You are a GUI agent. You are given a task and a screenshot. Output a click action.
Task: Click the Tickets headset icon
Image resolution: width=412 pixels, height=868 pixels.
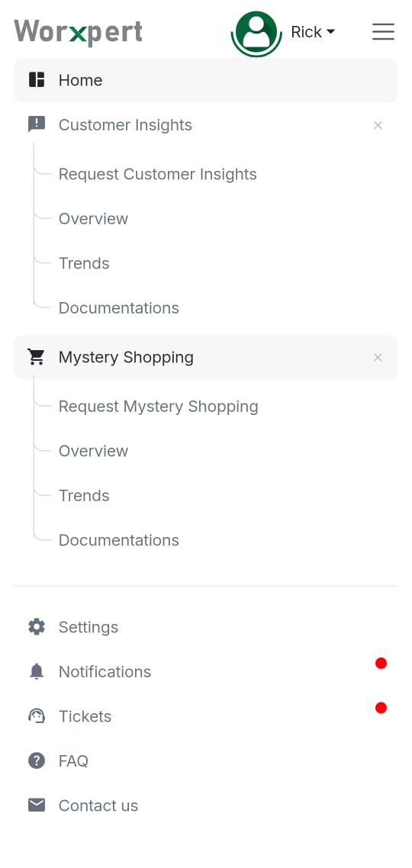[37, 715]
